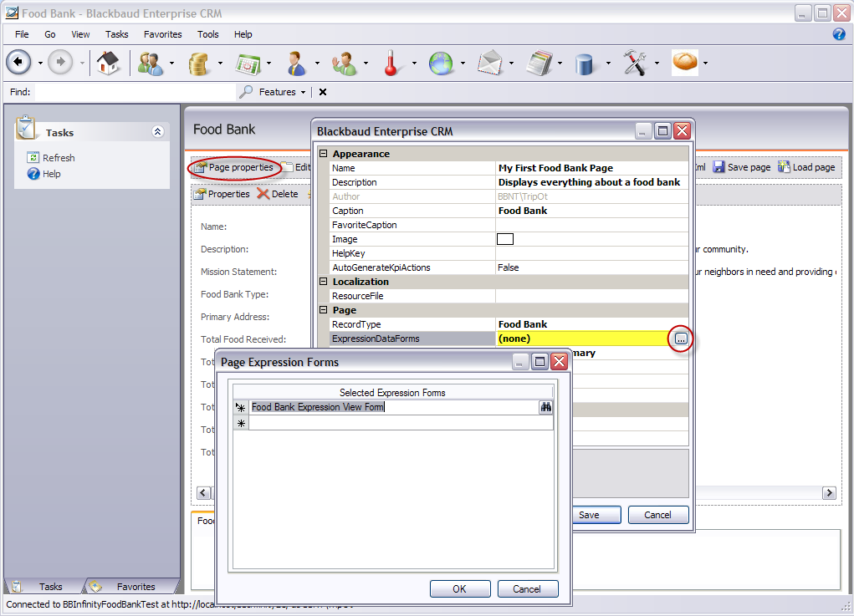Image resolution: width=854 pixels, height=616 pixels.
Task: Click the section Properties button
Action: coord(222,194)
